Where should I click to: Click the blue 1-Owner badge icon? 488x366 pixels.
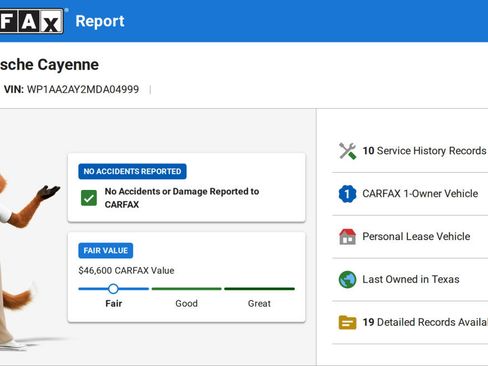(347, 194)
